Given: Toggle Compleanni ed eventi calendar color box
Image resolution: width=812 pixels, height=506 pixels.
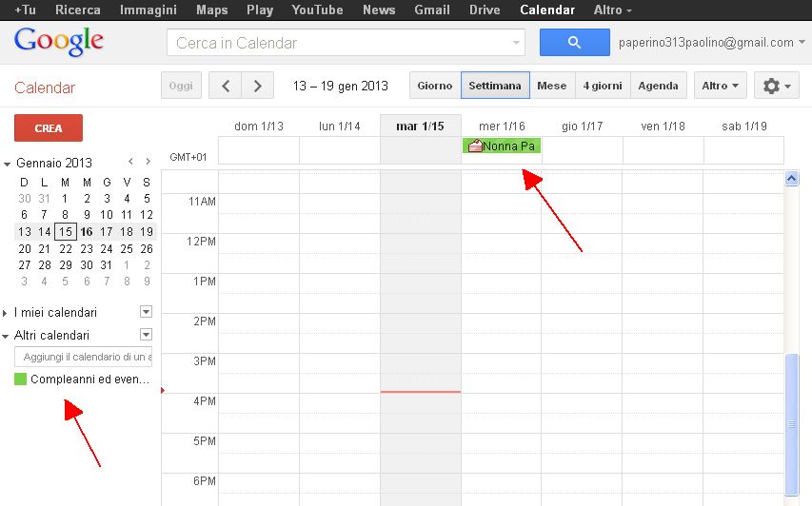Looking at the screenshot, I should [x=20, y=379].
